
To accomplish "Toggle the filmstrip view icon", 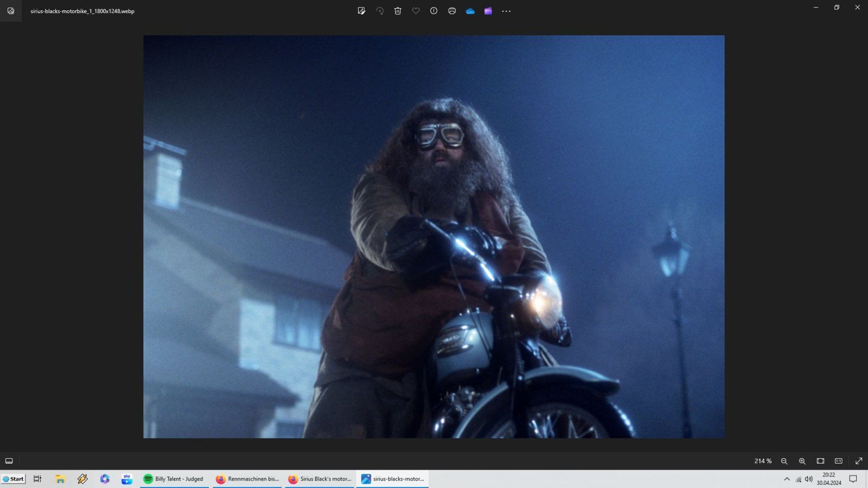I will tap(9, 461).
